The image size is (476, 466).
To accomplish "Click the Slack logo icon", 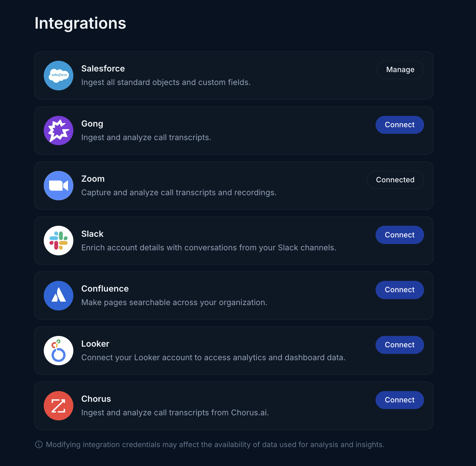I will click(58, 241).
